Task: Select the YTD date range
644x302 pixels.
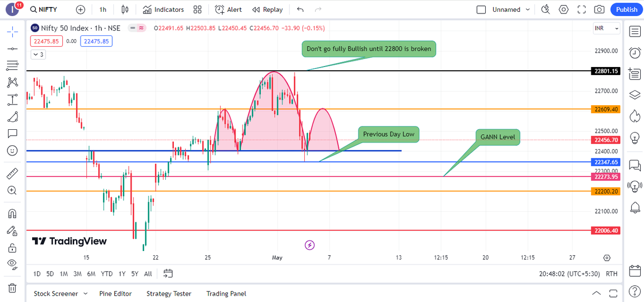Action: coord(107,274)
